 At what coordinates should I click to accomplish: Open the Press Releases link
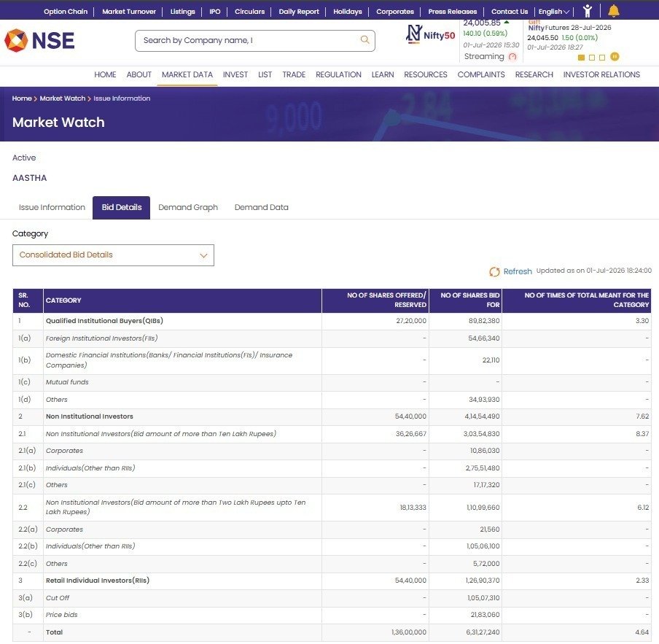coord(453,12)
